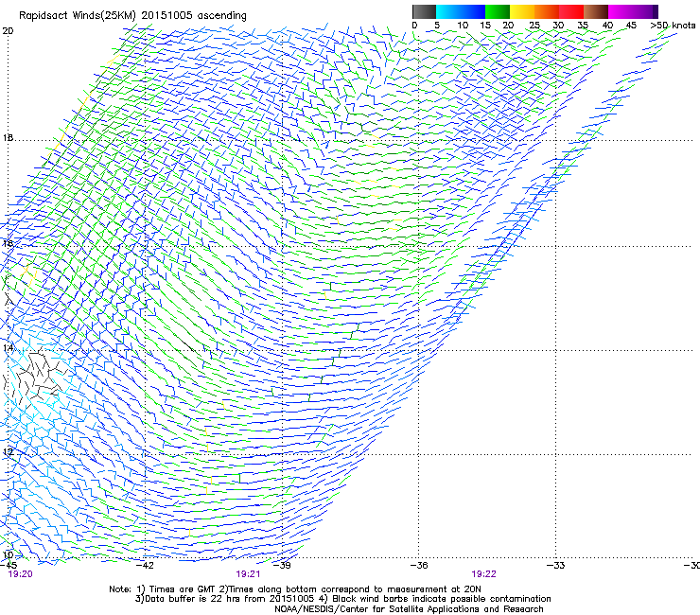Click the legend scale label "20" under color bar
Screen dimensions: 700x615
point(508,26)
